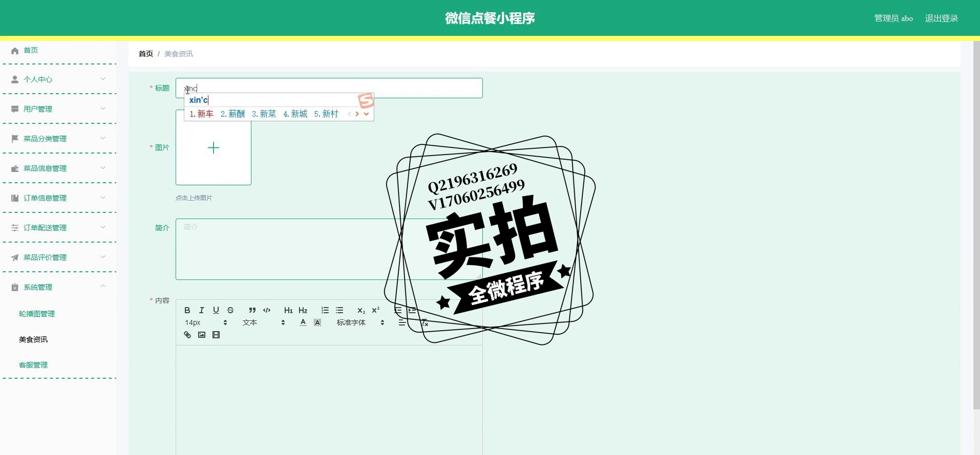This screenshot has width=980, height=455.
Task: Focus the 简介 summary textarea
Action: 329,249
